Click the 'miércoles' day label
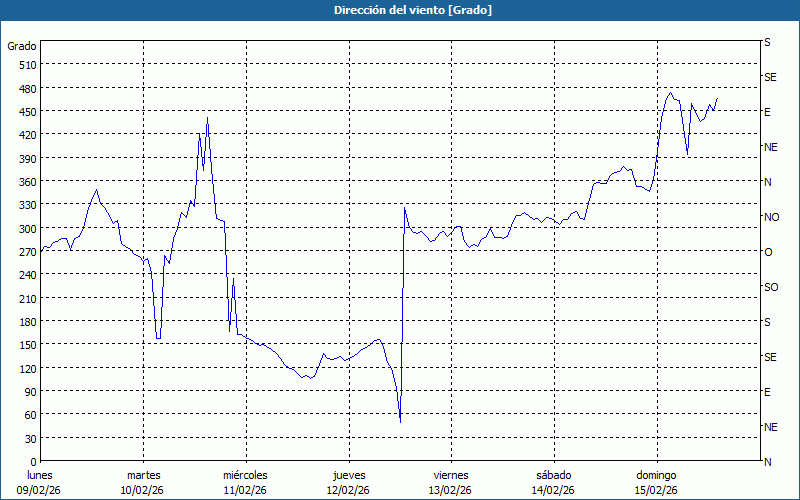 point(245,474)
